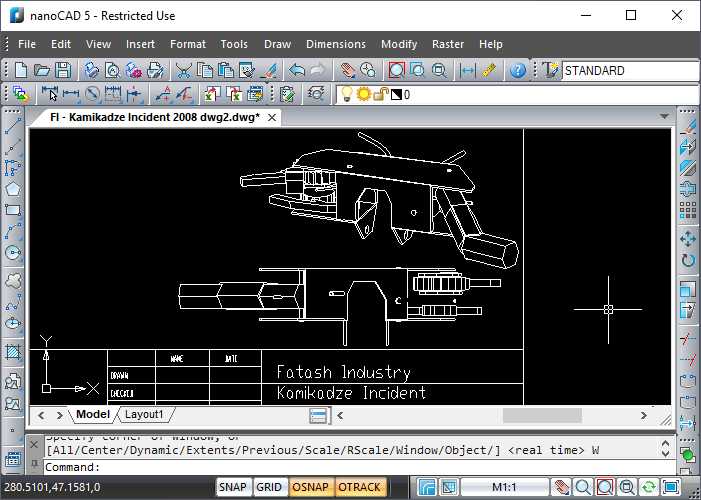Expand the document tabs list arrow
The width and height of the screenshot is (701, 500).
664,117
